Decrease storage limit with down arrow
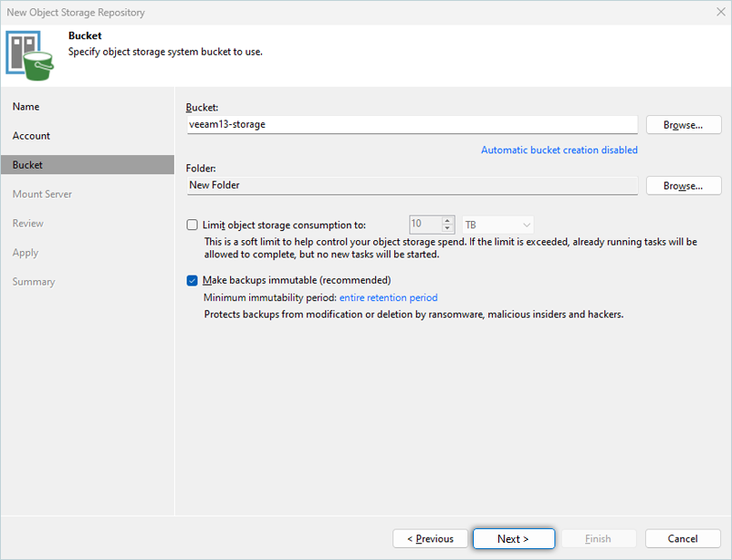The height and width of the screenshot is (560, 732). (448, 228)
